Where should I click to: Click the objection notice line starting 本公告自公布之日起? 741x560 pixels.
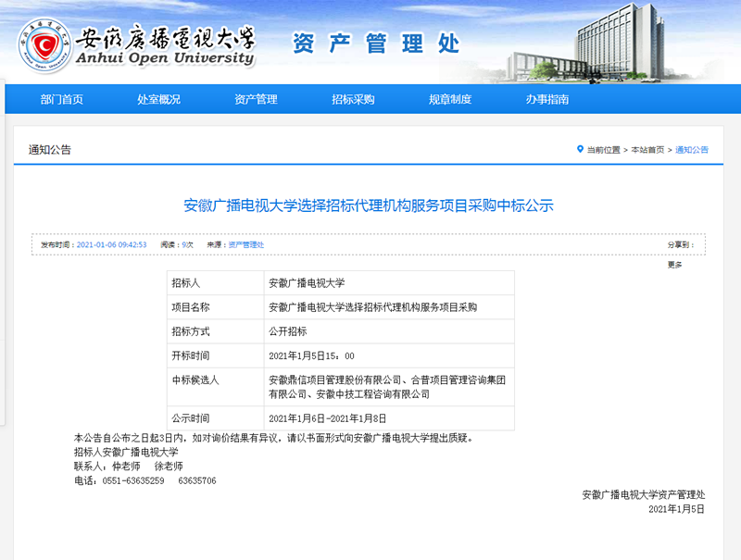[x=273, y=438]
